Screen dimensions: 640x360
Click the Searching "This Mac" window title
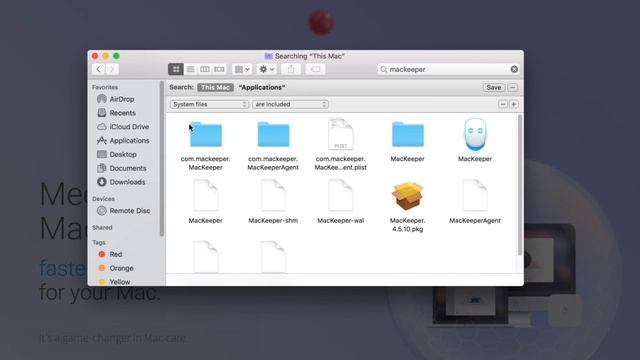click(310, 56)
